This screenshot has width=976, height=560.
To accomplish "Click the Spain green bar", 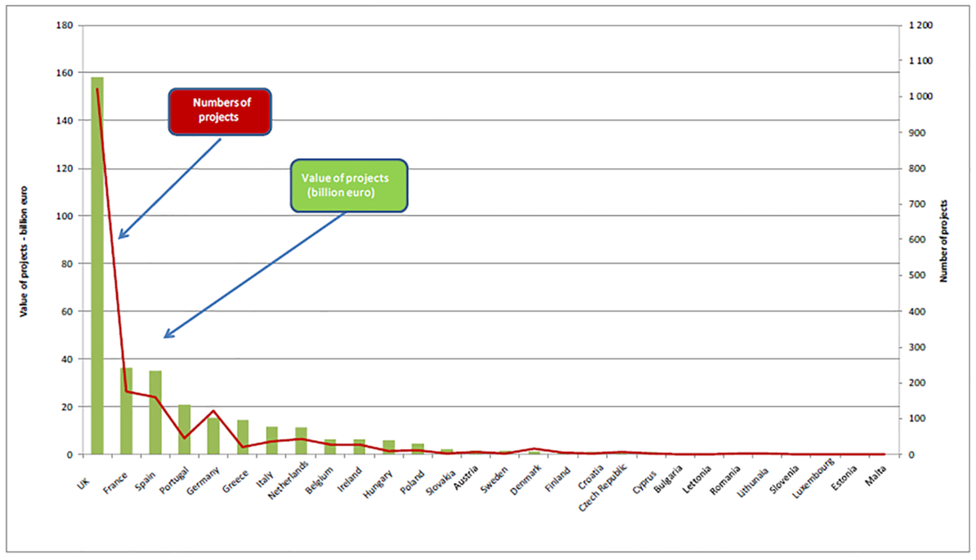I will tap(155, 412).
